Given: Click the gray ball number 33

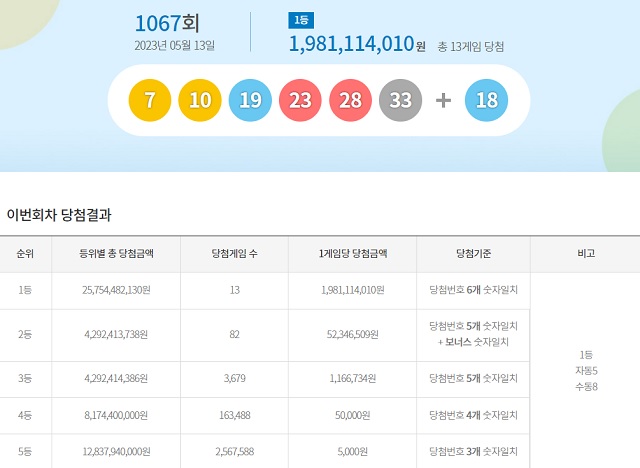Looking at the screenshot, I should pyautogui.click(x=400, y=100).
